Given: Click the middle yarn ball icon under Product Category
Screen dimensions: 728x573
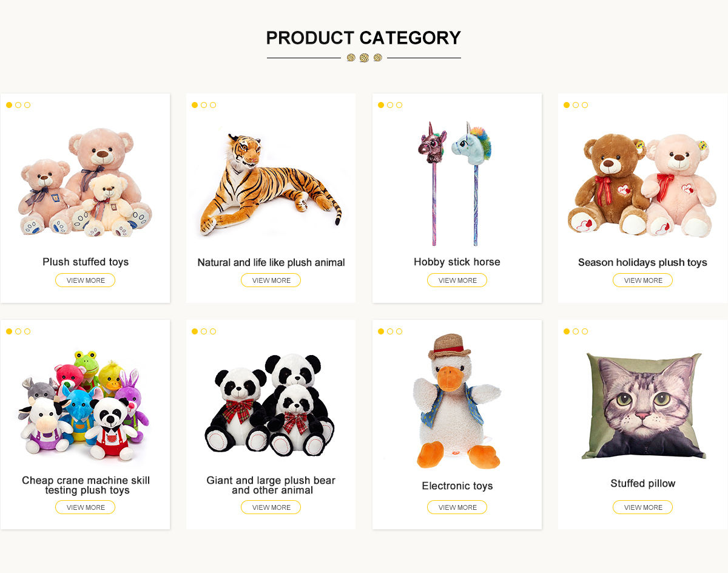Looking at the screenshot, I should pos(364,58).
